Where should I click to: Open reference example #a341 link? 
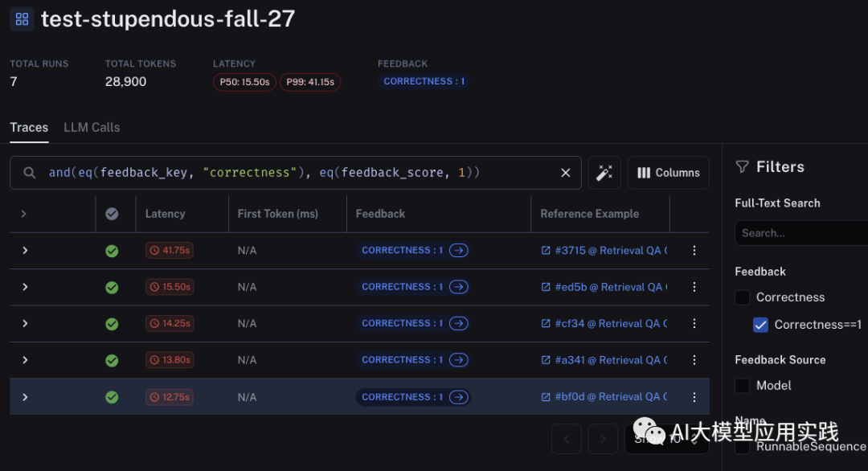click(x=604, y=360)
